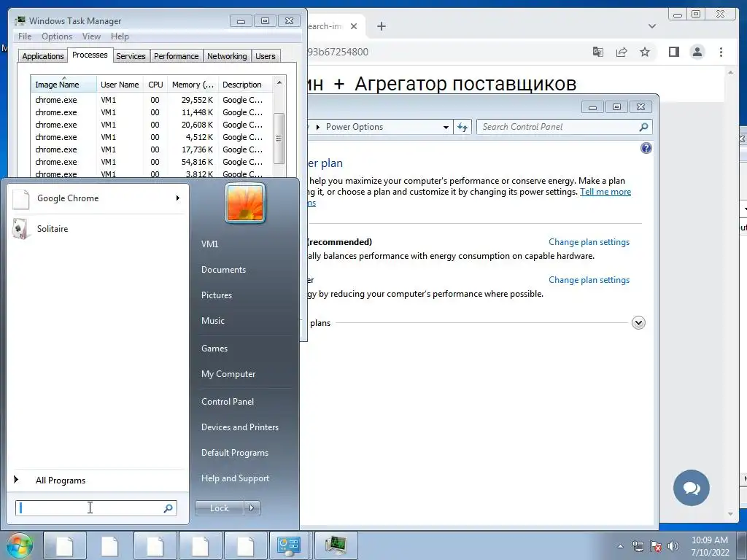The width and height of the screenshot is (747, 560).
Task: Click Change plan settings for power saver
Action: point(589,280)
